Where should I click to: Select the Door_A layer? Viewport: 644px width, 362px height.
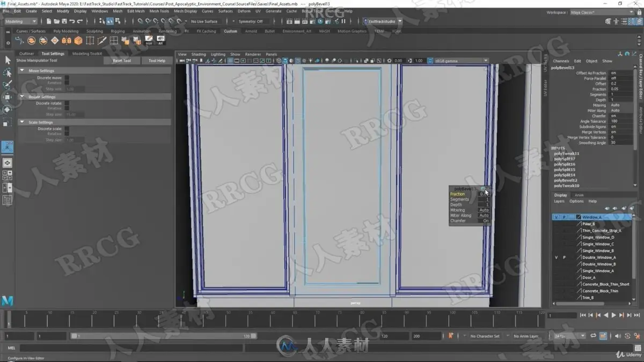(589, 278)
